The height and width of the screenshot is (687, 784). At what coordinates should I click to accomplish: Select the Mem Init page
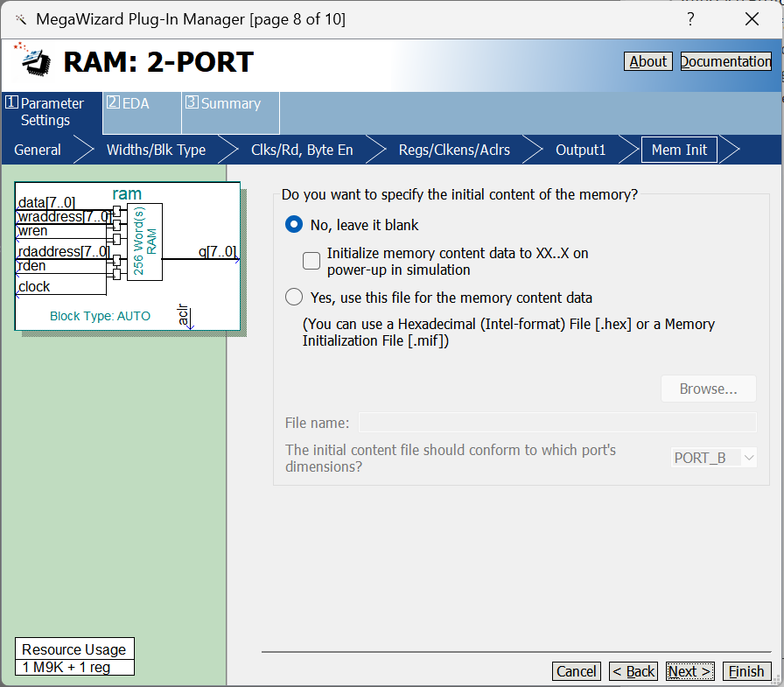[679, 150]
